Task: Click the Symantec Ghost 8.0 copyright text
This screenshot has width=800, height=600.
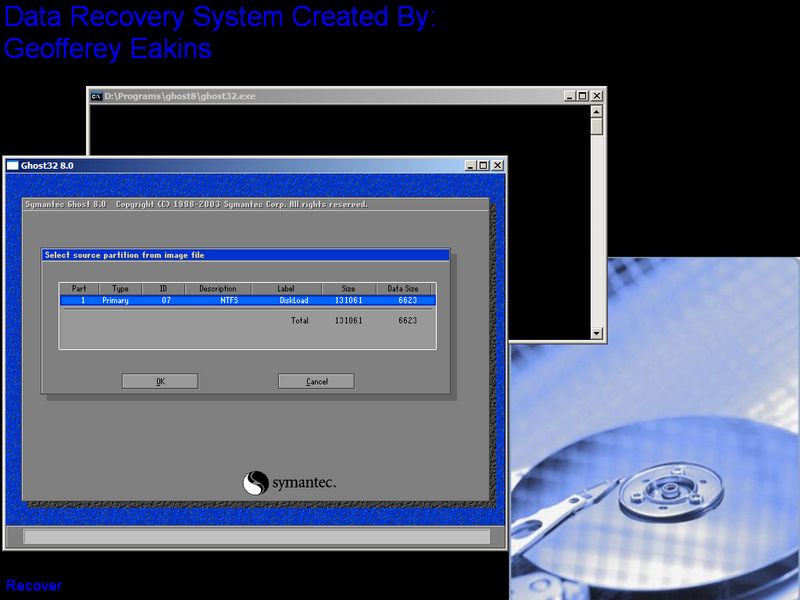Action: click(196, 204)
